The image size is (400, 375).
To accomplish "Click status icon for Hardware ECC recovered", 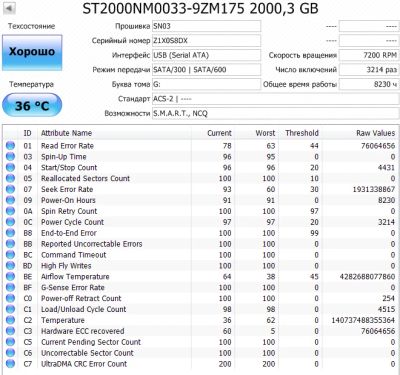I will (x=11, y=331).
